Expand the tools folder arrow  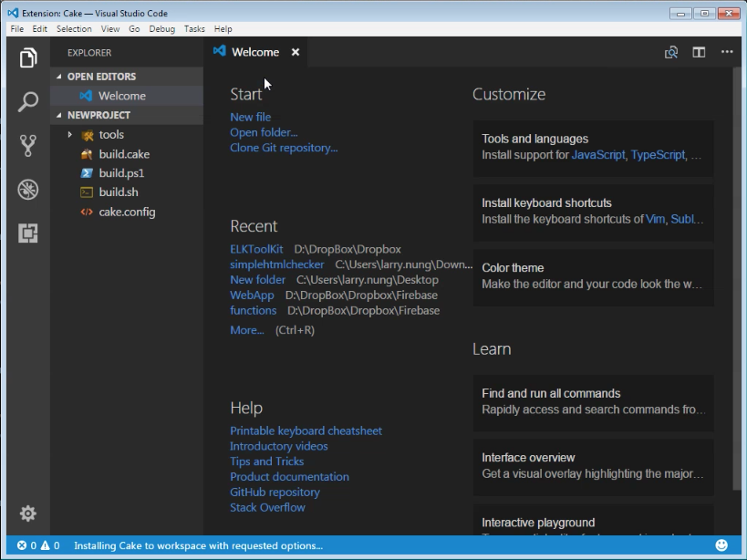pos(70,135)
